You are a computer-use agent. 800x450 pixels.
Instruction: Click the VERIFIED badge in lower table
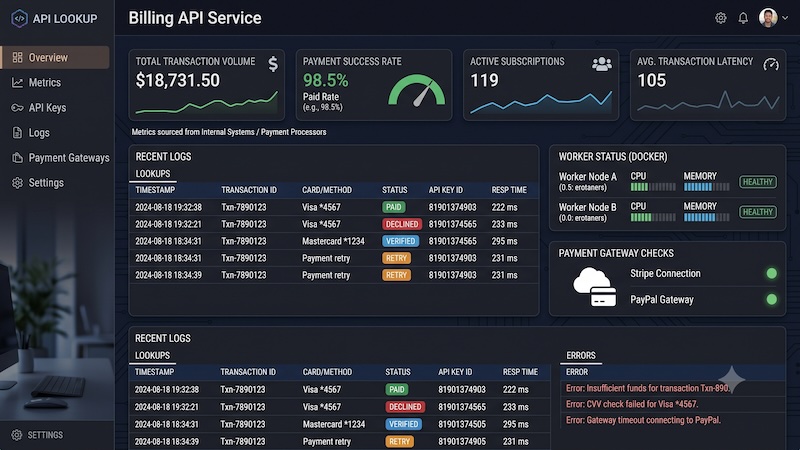[404, 424]
